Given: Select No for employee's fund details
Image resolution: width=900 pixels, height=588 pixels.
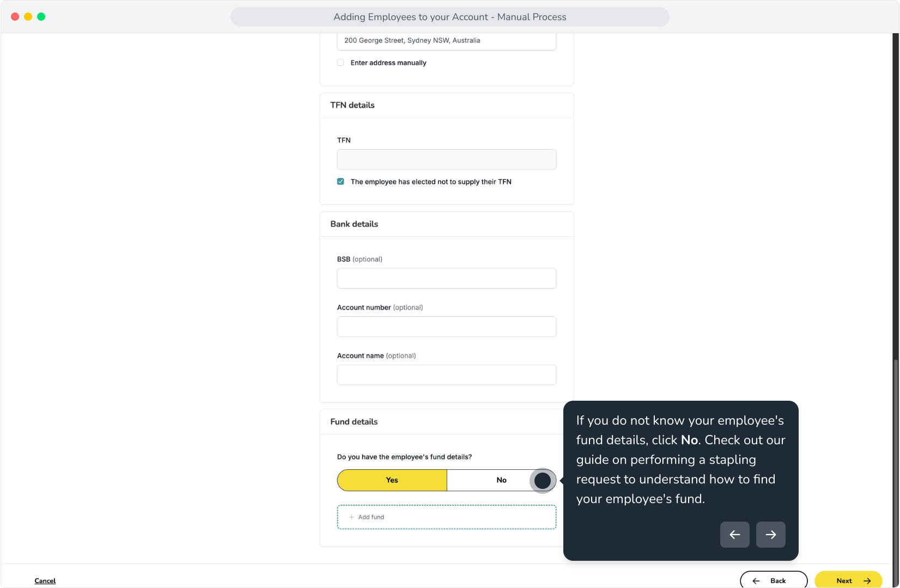Looking at the screenshot, I should (x=502, y=480).
